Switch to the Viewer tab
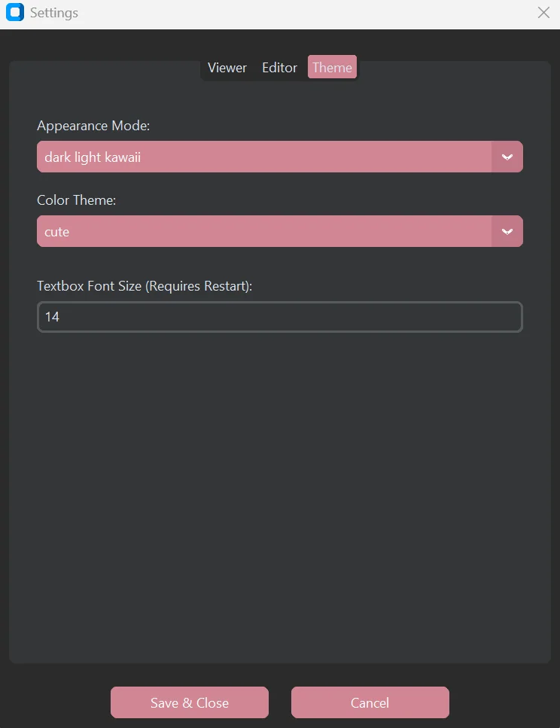The image size is (560, 728). (x=227, y=67)
